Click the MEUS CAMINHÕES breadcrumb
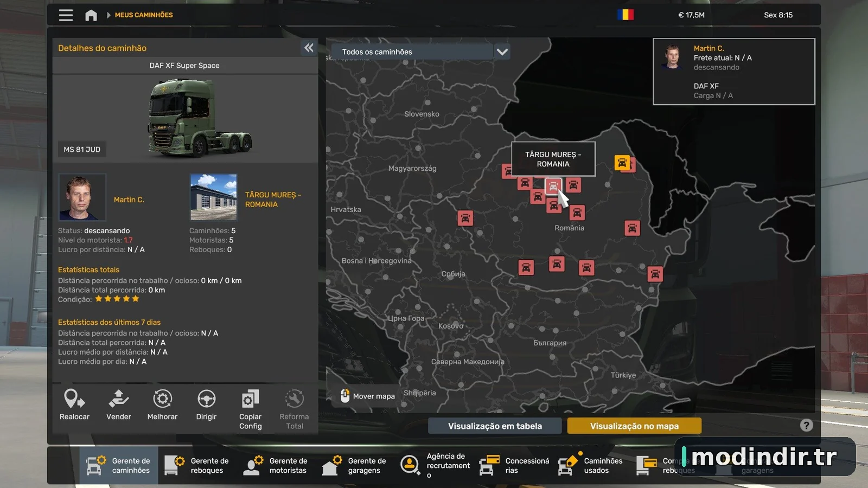The image size is (868, 488). pyautogui.click(x=144, y=15)
